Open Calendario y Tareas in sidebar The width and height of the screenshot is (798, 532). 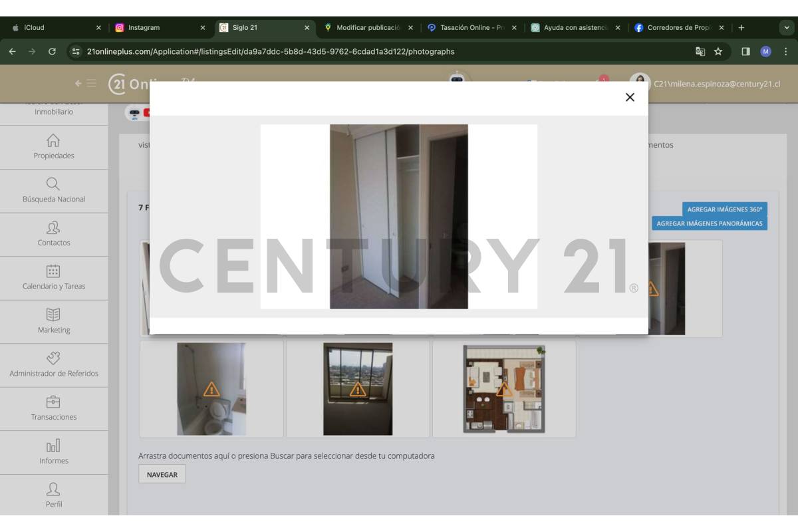pos(54,278)
